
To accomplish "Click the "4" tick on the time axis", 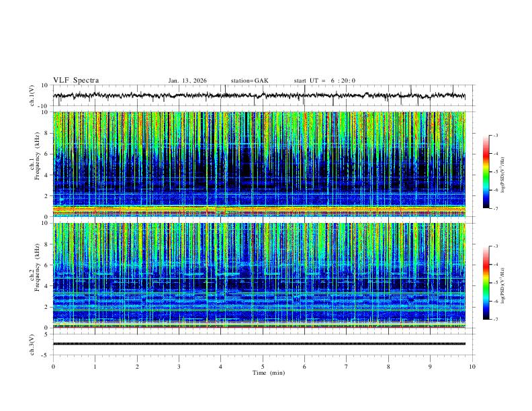I will coord(220,367).
